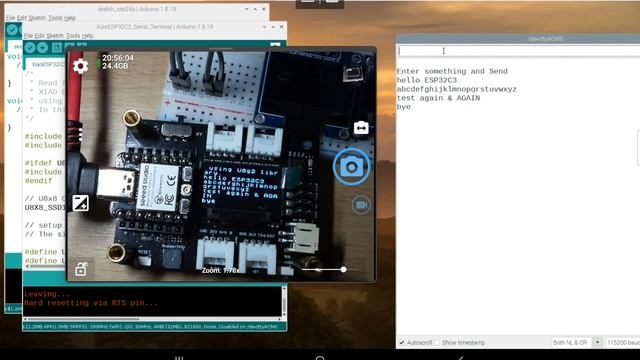Click the Arduino board info status bar
The height and width of the screenshot is (360, 640).
(x=155, y=327)
